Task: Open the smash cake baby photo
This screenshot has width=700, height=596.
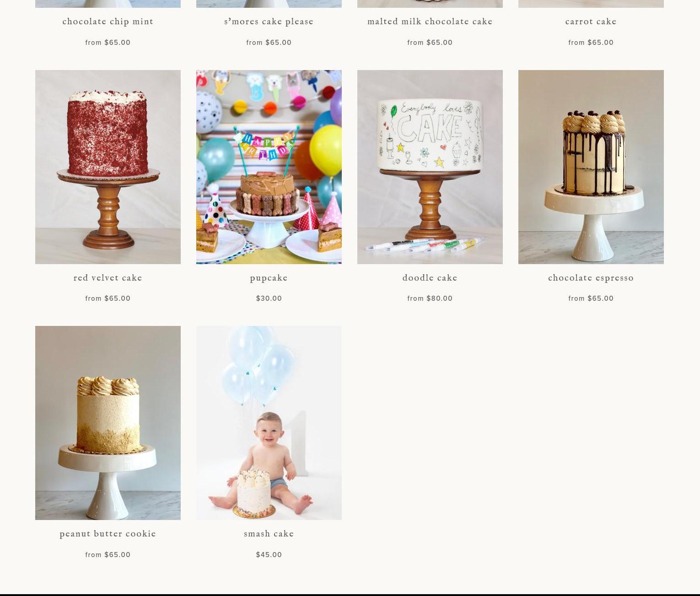Action: (269, 423)
